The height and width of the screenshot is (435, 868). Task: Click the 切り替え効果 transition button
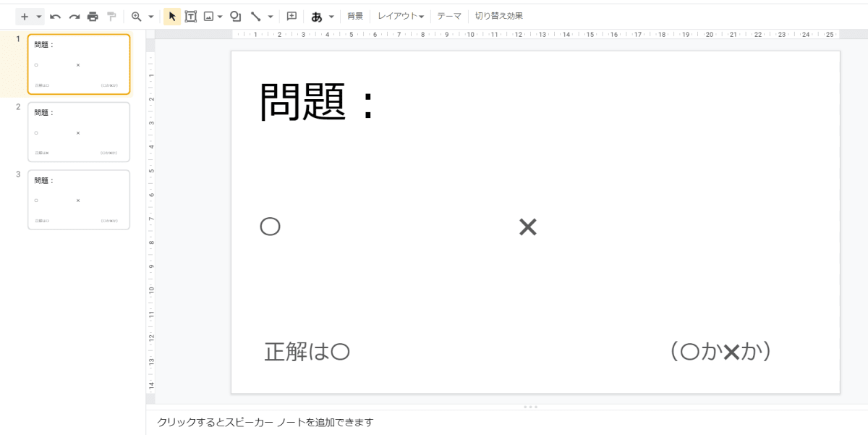498,17
